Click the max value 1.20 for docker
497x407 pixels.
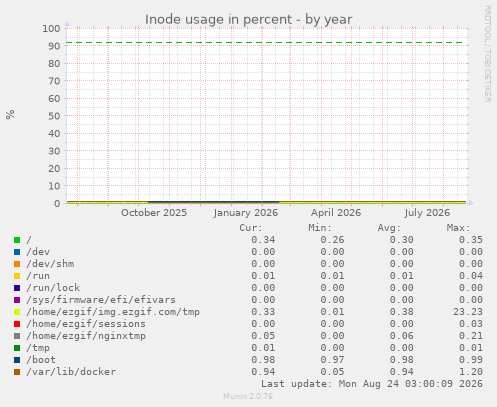(x=471, y=372)
